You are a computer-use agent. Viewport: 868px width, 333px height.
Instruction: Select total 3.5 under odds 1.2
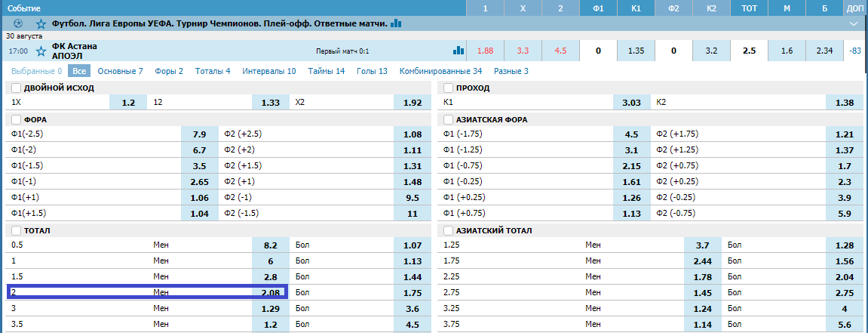(271, 324)
